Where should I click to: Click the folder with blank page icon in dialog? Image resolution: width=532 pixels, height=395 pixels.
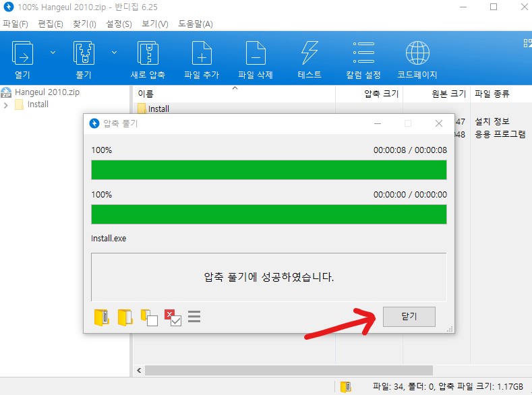tap(149, 317)
